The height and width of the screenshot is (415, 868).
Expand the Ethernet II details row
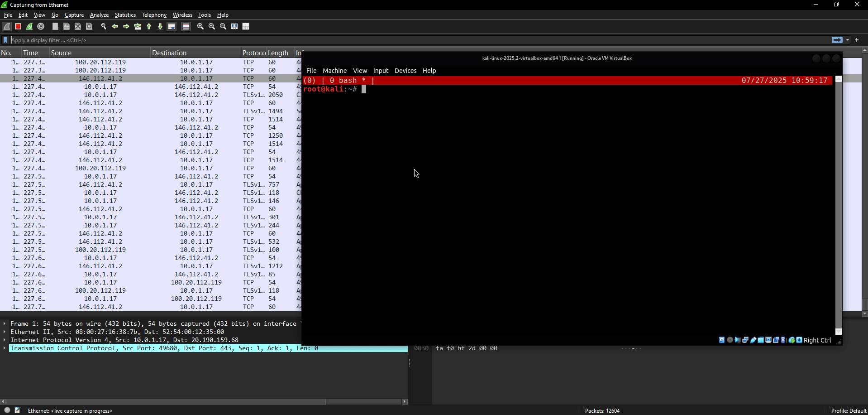point(5,332)
